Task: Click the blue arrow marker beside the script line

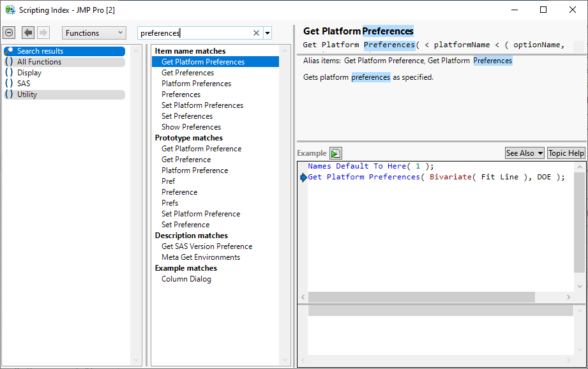Action: [x=303, y=177]
